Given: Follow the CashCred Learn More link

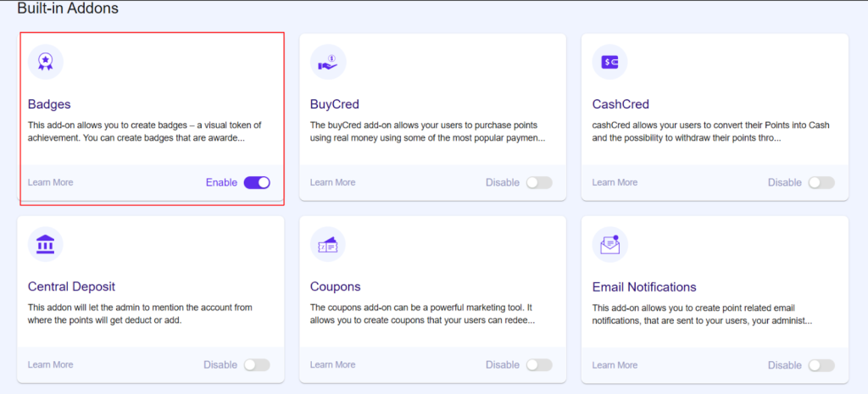Looking at the screenshot, I should coord(615,182).
